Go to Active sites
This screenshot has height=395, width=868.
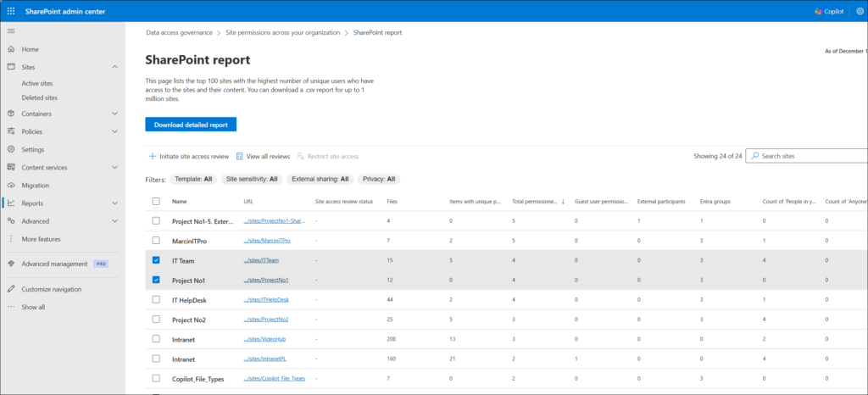coord(37,84)
